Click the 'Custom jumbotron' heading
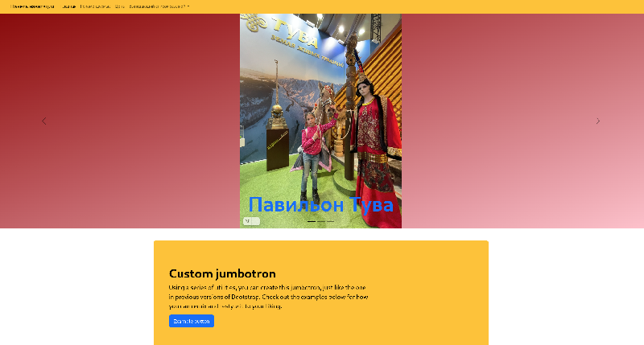Viewport: 644px width, 345px height. coord(222,273)
